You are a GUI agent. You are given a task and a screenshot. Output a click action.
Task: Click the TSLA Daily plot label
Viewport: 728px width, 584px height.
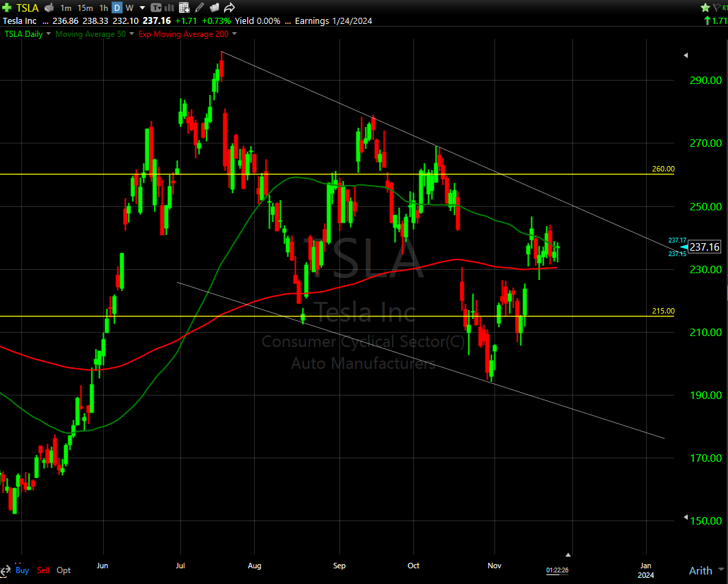tap(23, 34)
